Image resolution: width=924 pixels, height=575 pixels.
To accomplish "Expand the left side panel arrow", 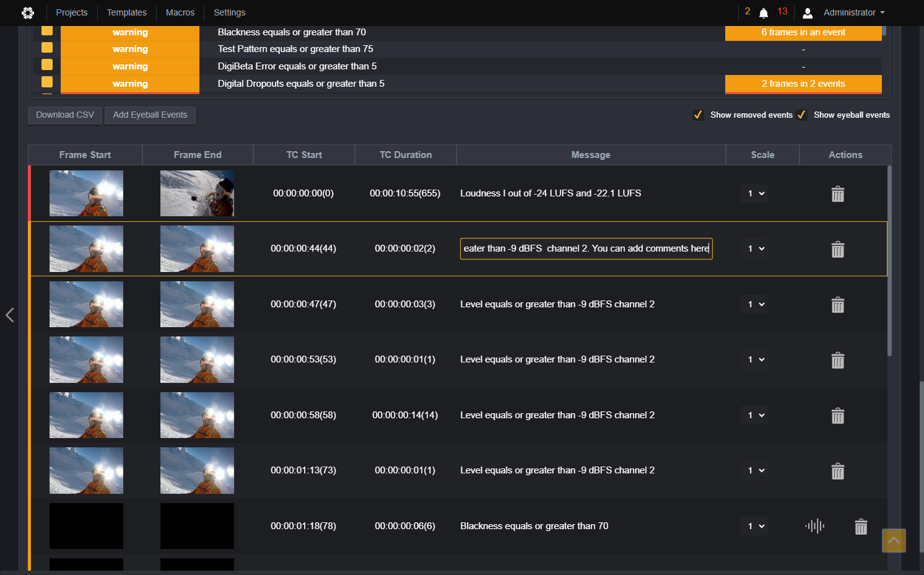I will click(9, 315).
